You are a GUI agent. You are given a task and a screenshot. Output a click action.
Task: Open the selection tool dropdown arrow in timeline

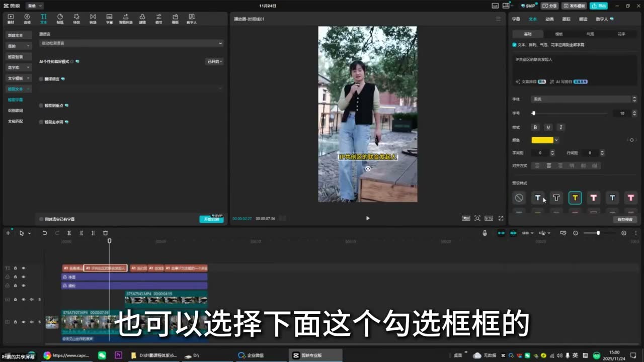[x=29, y=233]
